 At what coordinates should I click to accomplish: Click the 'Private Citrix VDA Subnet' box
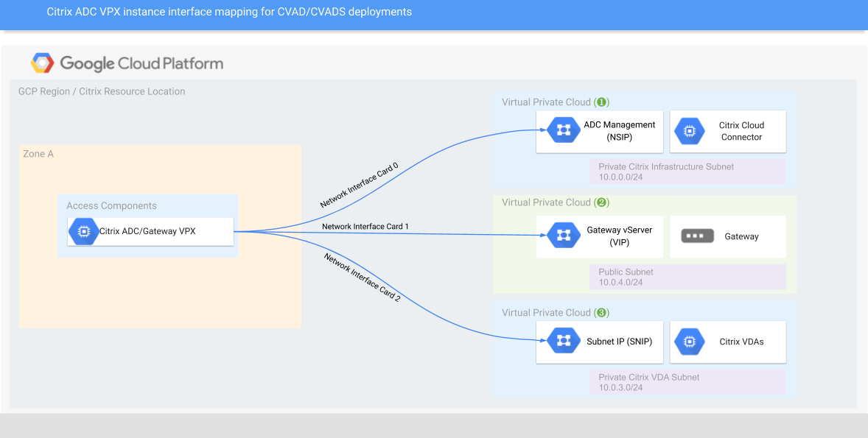pos(687,382)
